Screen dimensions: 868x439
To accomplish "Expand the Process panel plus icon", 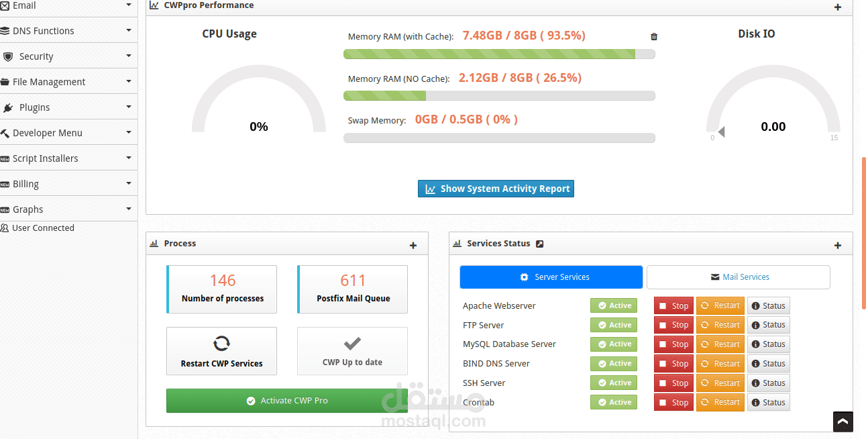I will (413, 246).
